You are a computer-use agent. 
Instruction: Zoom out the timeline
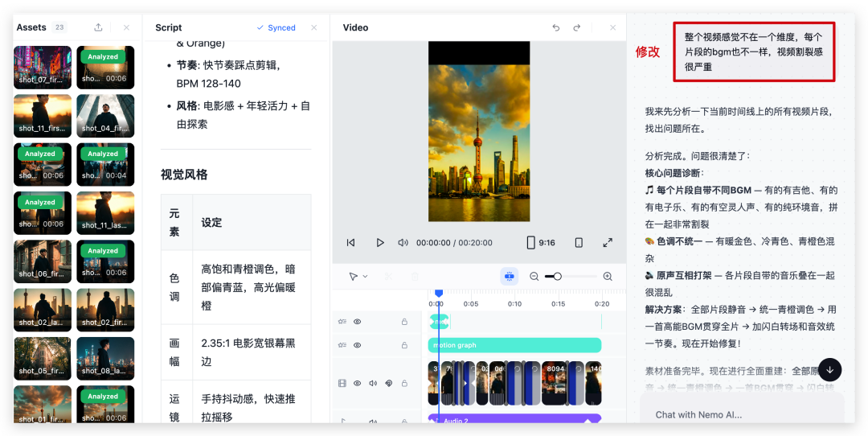(534, 276)
